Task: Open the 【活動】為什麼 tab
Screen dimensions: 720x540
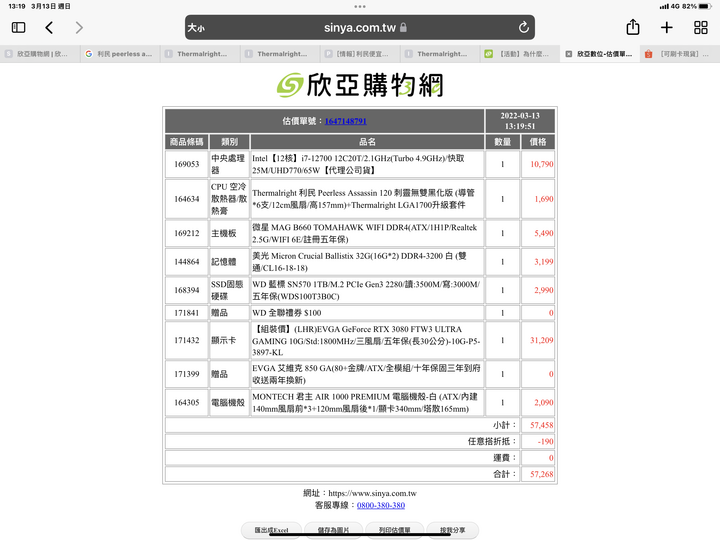Action: point(520,54)
